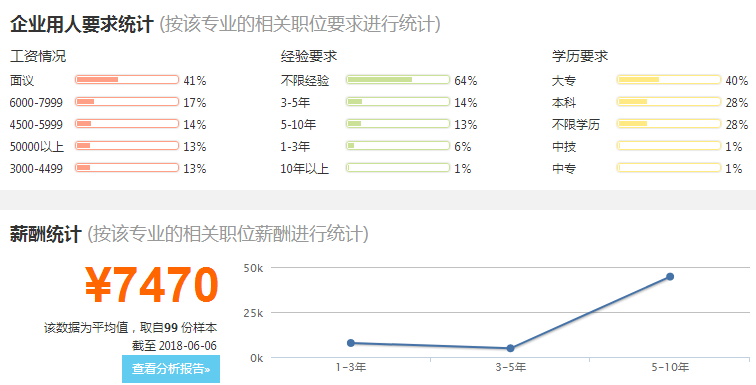Click the 截至 2018-06-06 date text

(x=174, y=345)
